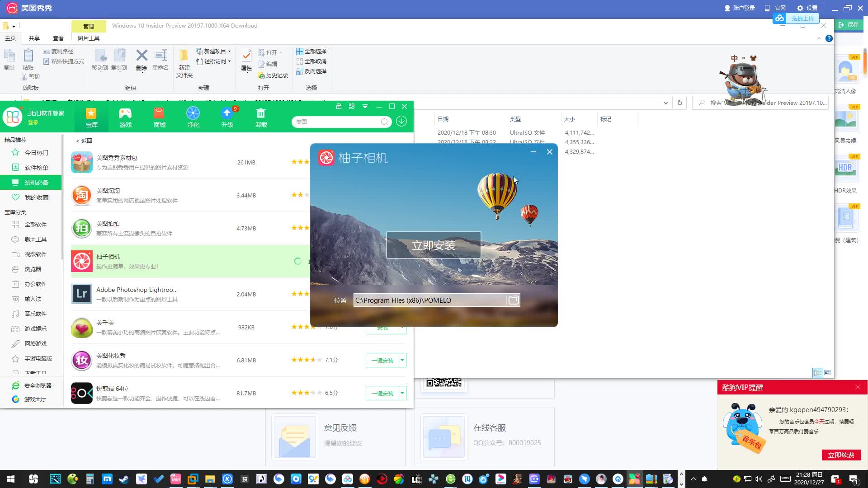Viewport: 868px width, 488px height.
Task: Expand install options dropdown for 快剪辑 64位
Action: pos(402,393)
